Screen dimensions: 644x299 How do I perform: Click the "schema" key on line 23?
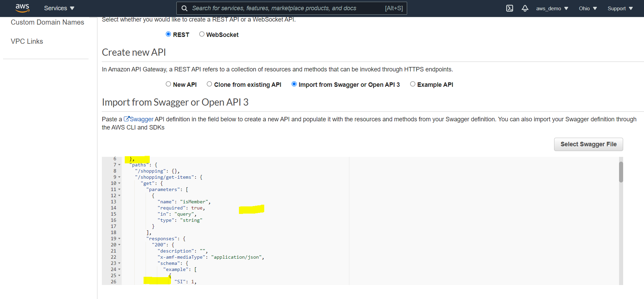[169, 263]
